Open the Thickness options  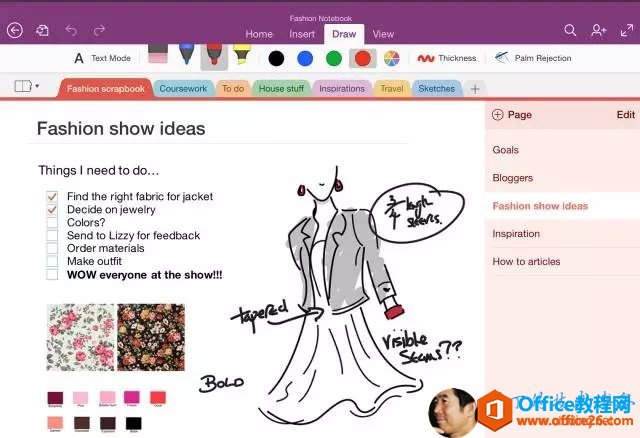click(x=446, y=58)
